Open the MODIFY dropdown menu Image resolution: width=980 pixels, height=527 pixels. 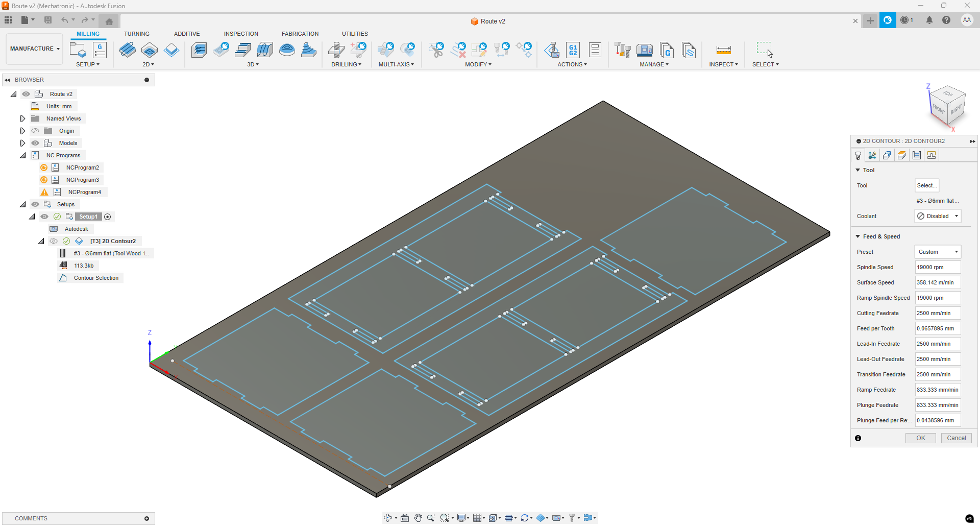point(478,64)
